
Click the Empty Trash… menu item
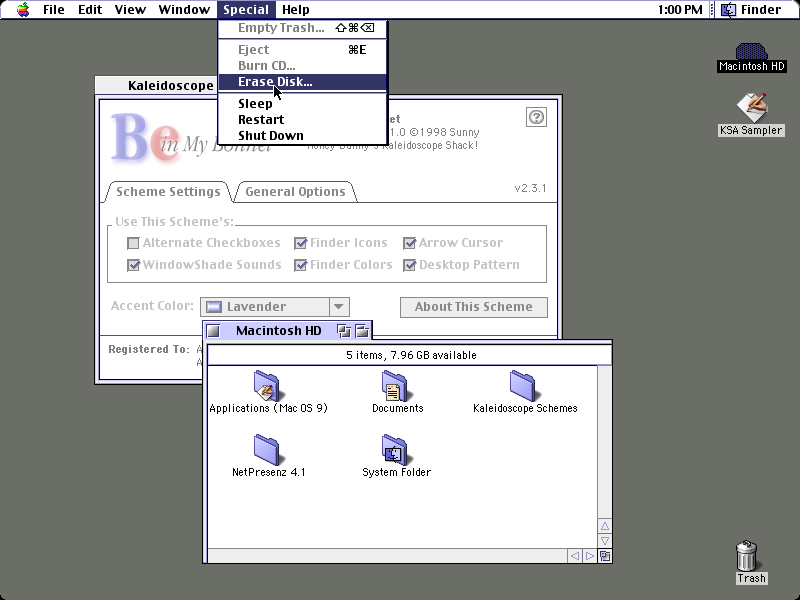point(303,28)
